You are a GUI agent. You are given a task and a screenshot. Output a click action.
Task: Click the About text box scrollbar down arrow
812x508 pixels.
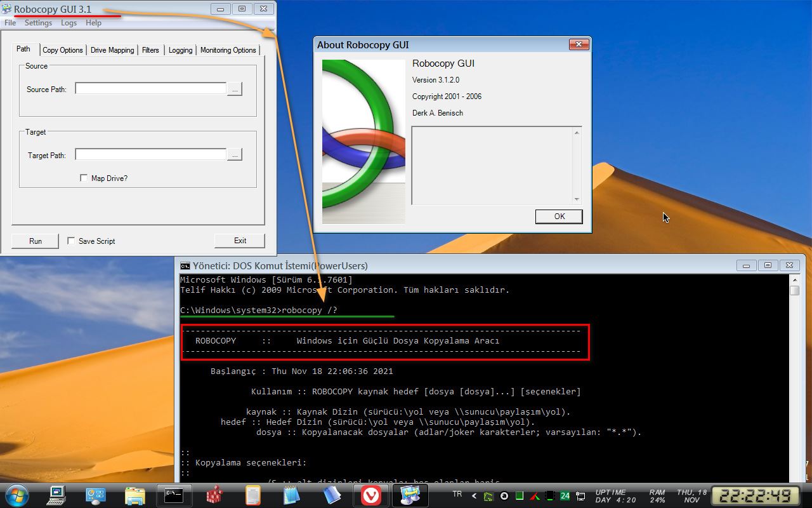[x=577, y=199]
